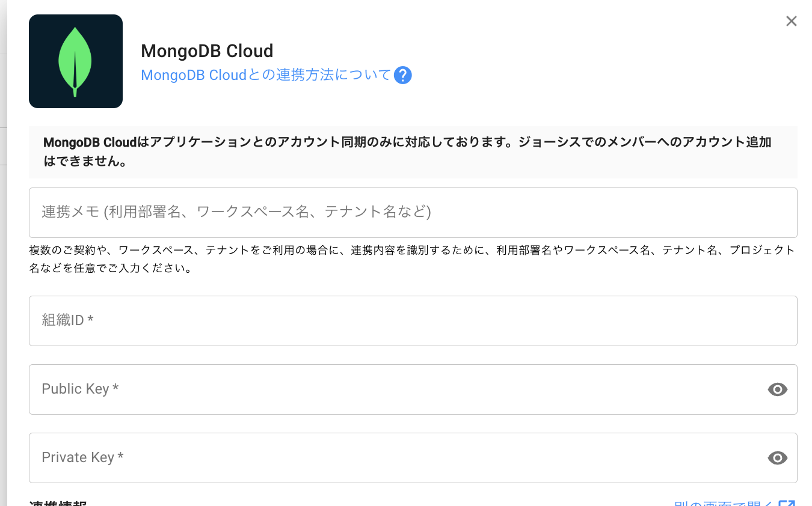This screenshot has height=506, width=812.
Task: Click the external-link arrow icon at bottom right
Action: tap(787, 504)
